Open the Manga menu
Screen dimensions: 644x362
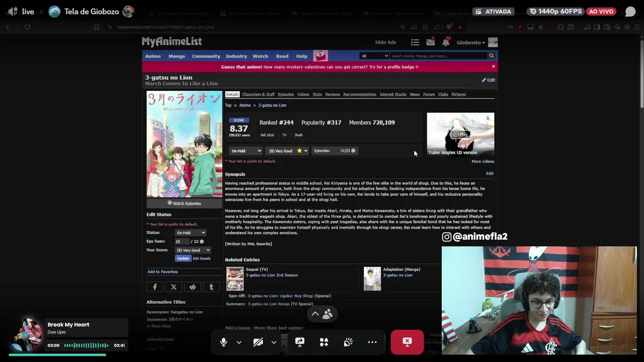pos(177,56)
